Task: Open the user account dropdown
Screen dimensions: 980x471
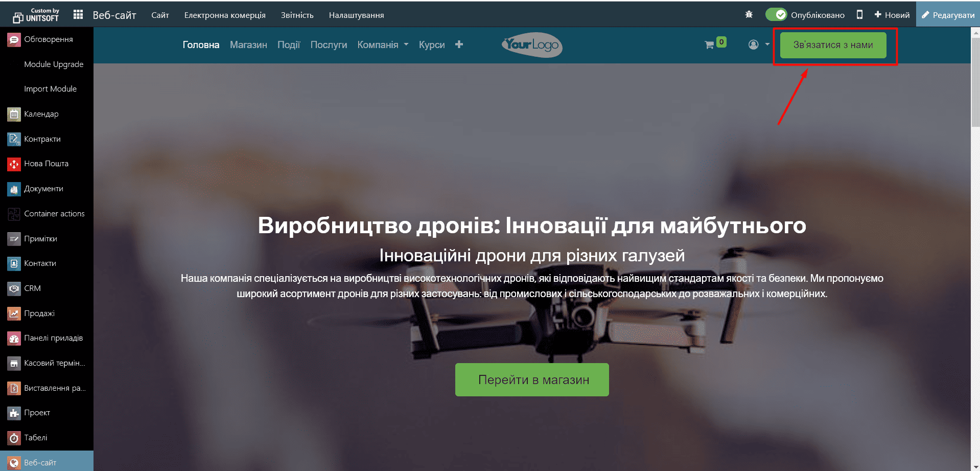Action: [758, 45]
